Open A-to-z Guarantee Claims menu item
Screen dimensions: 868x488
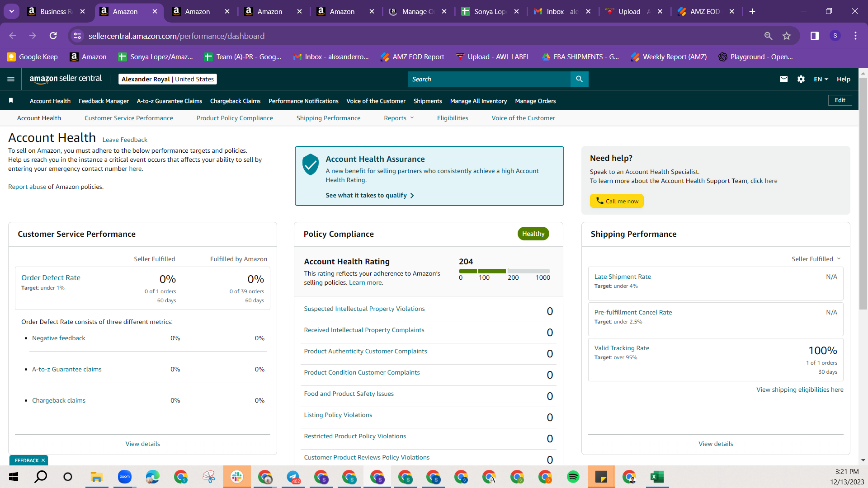click(x=170, y=101)
